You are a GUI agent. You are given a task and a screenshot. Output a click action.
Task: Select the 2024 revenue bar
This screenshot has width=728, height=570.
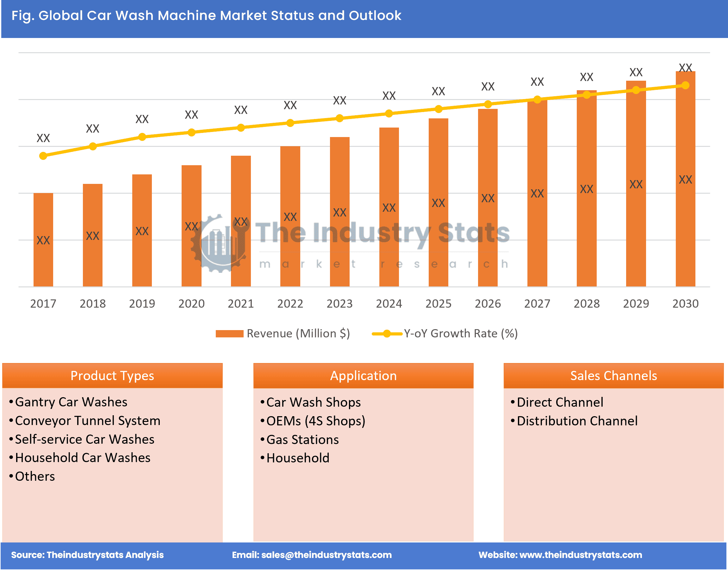tap(389, 207)
